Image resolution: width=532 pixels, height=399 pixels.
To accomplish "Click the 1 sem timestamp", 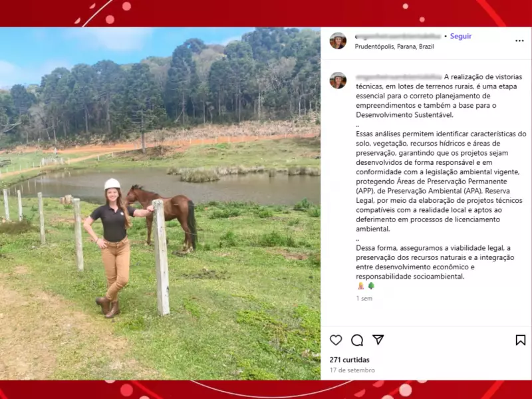I will coord(364,298).
